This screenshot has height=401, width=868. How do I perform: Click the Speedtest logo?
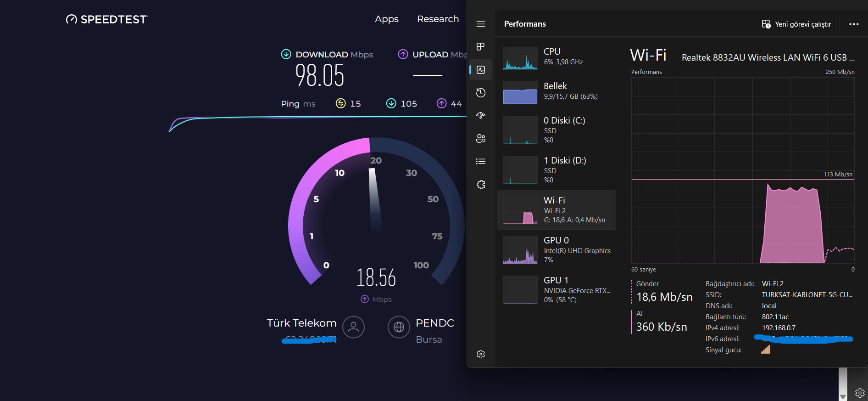point(107,19)
